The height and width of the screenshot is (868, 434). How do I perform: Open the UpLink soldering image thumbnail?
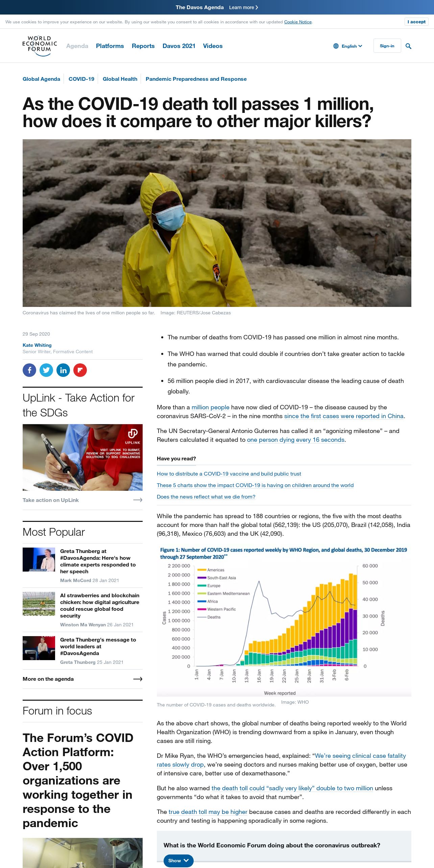[x=82, y=457]
